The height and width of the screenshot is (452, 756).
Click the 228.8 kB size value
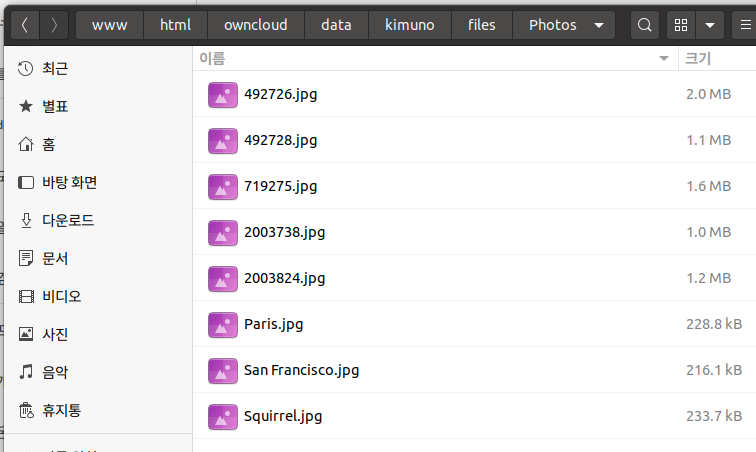click(714, 324)
